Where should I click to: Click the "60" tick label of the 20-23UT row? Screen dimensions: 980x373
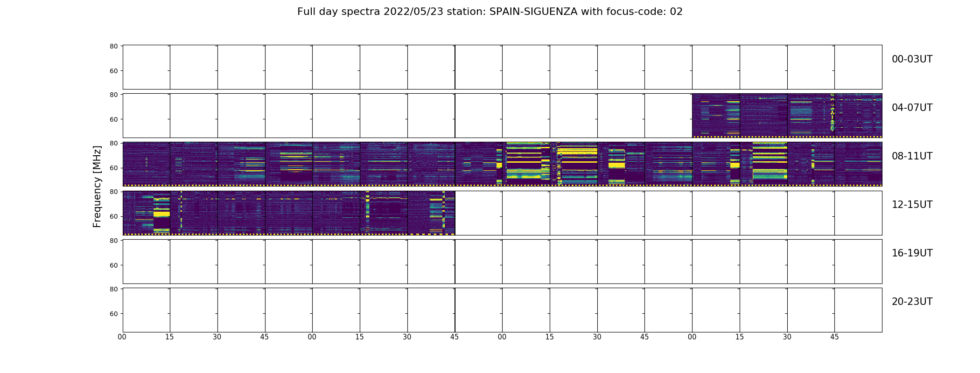(113, 314)
